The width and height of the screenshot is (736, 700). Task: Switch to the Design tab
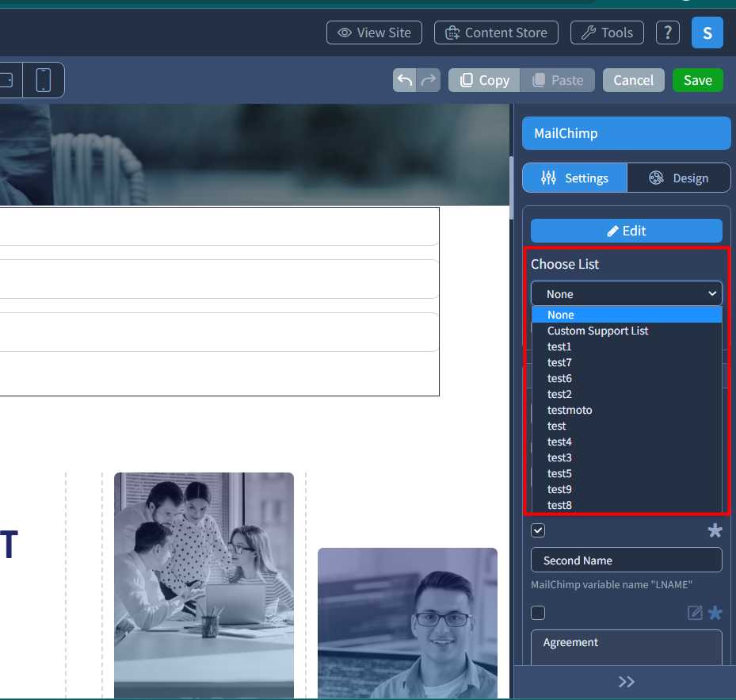click(x=678, y=178)
